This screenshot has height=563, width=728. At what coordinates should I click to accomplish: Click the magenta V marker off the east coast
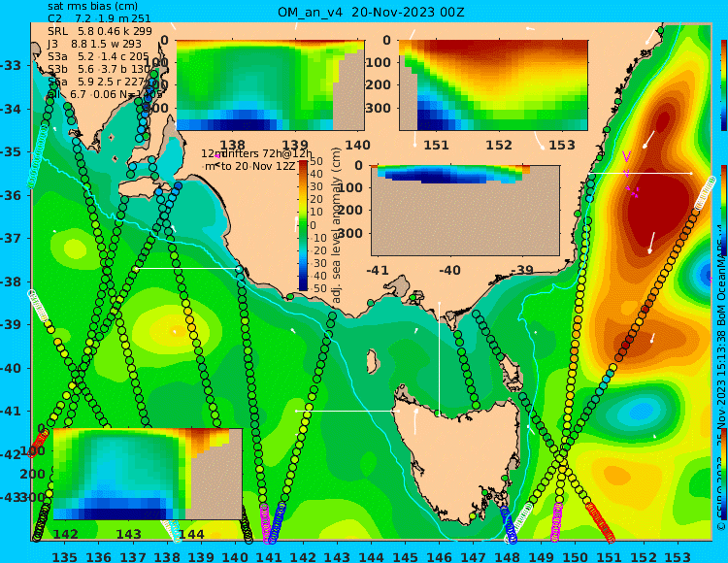(x=626, y=157)
